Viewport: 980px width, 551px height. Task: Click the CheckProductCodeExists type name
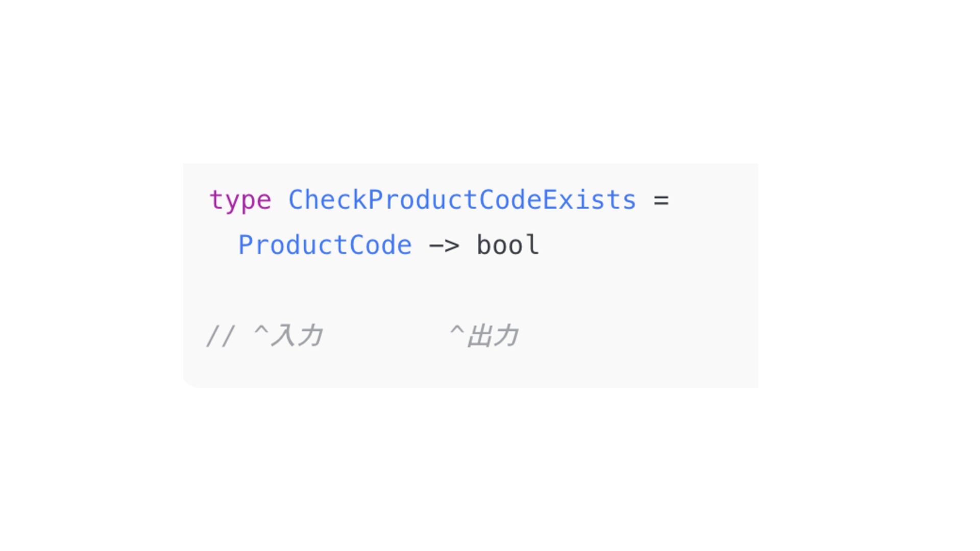[462, 200]
